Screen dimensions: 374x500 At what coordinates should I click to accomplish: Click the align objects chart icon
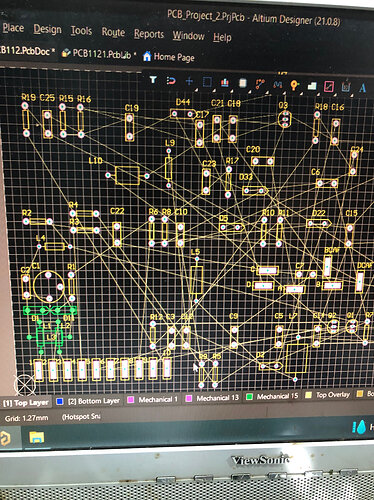tap(225, 82)
